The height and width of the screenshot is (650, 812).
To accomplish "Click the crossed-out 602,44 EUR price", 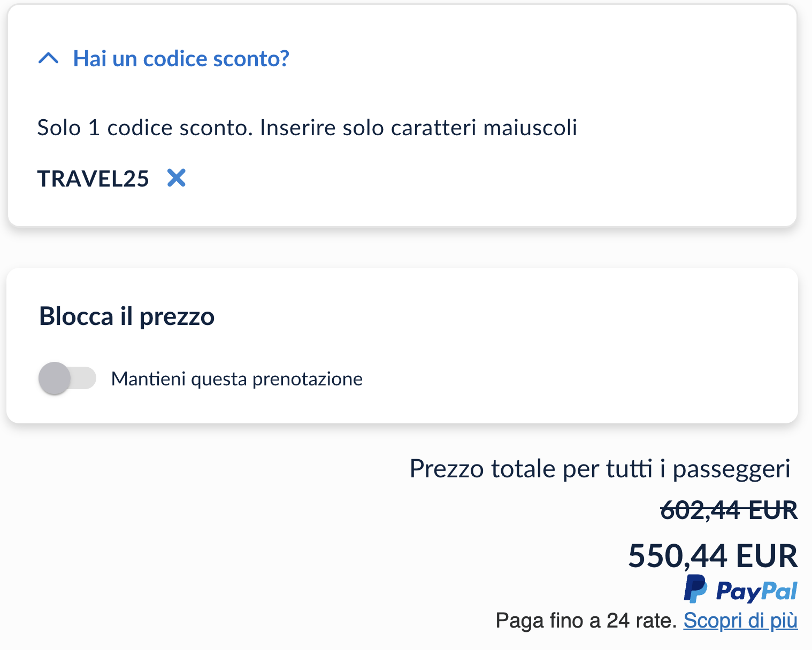I will tap(729, 510).
